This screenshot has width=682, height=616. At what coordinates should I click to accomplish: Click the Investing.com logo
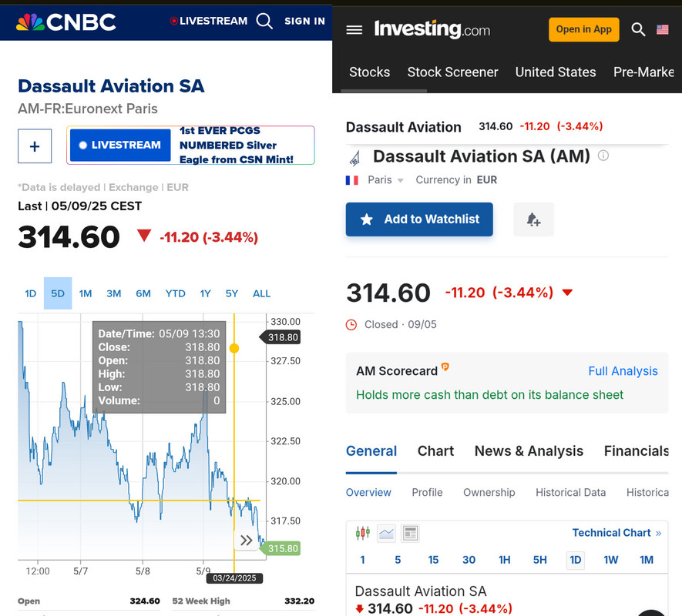[x=432, y=29]
